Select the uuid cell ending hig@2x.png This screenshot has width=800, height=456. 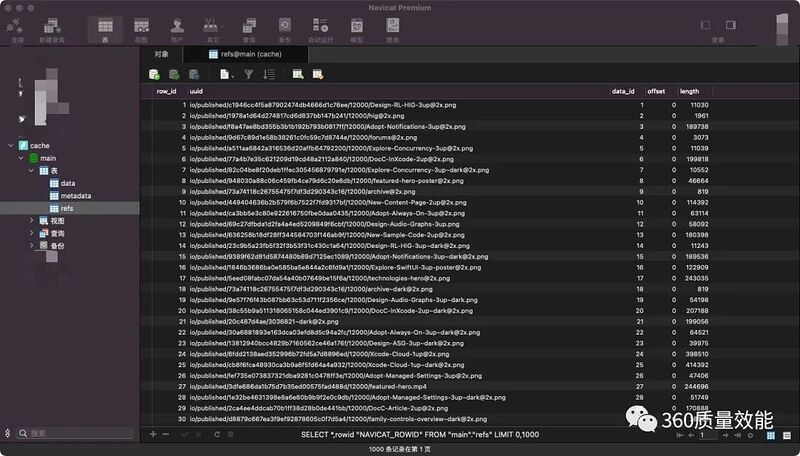tap(297, 116)
